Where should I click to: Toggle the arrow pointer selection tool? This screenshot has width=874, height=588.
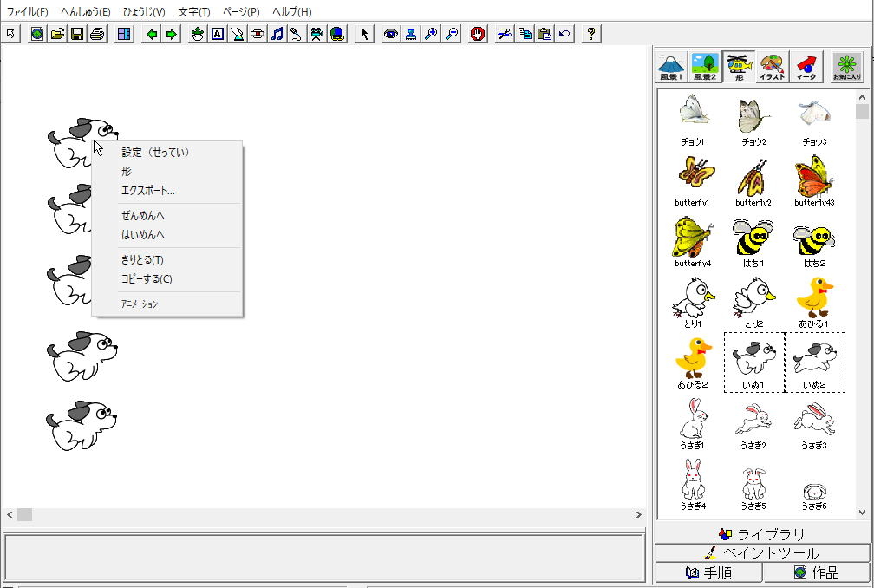point(365,34)
